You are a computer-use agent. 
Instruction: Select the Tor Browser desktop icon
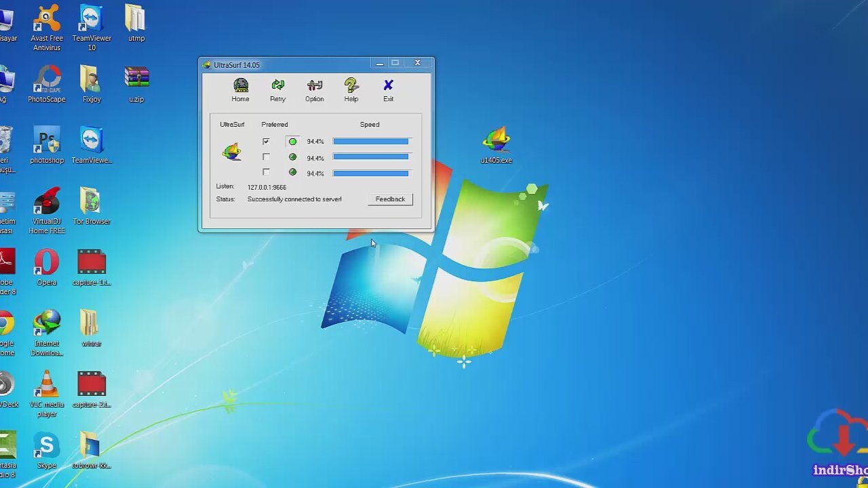(92, 206)
